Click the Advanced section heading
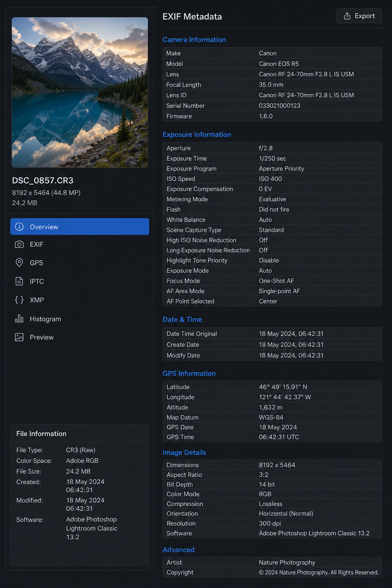 [178, 550]
